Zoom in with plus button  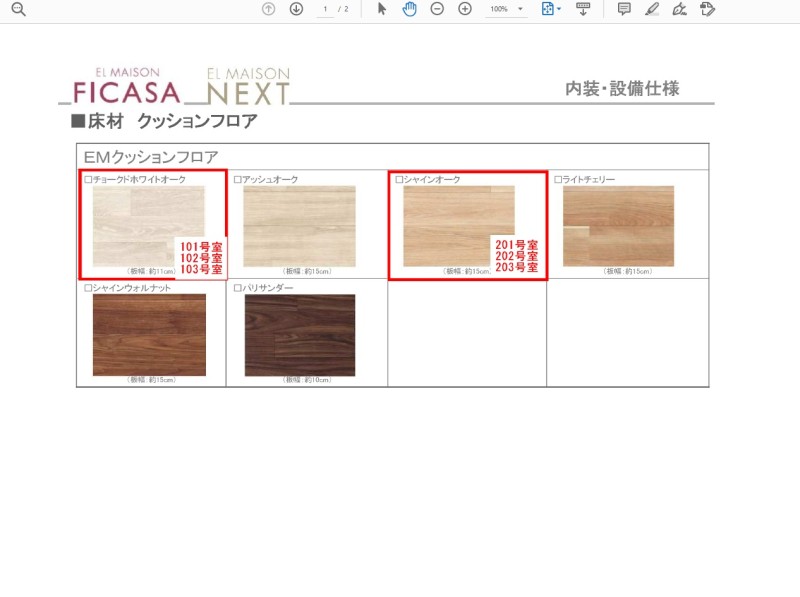tap(465, 9)
